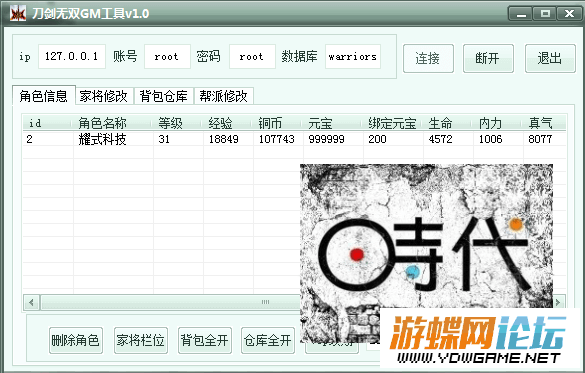Click the 账号 root input field
Screen dimensions: 585x373
coord(167,57)
